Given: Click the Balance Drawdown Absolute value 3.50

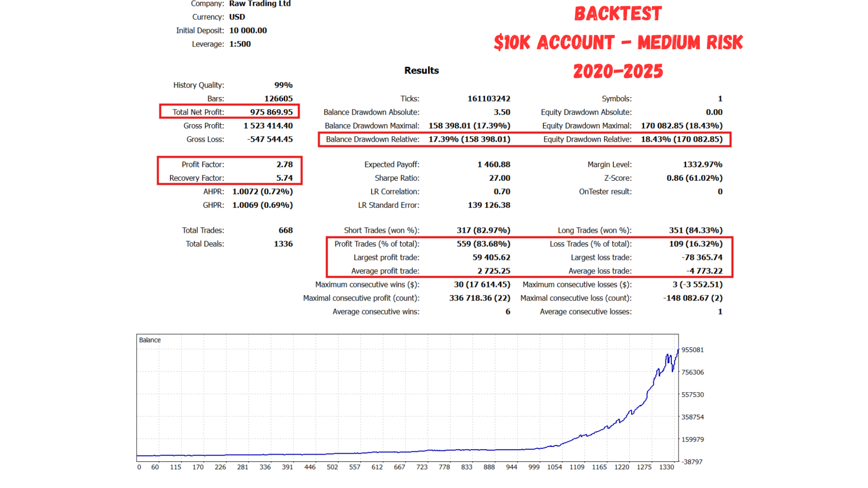Looking at the screenshot, I should 502,112.
